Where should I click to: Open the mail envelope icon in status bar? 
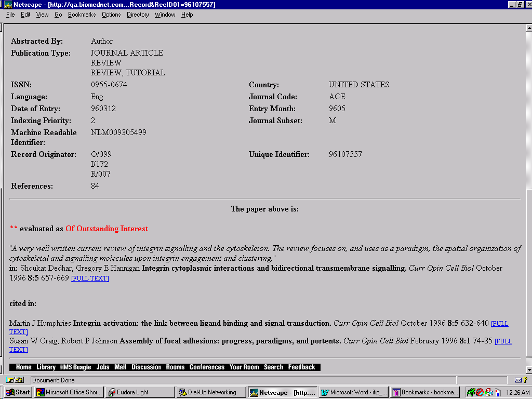tap(518, 380)
